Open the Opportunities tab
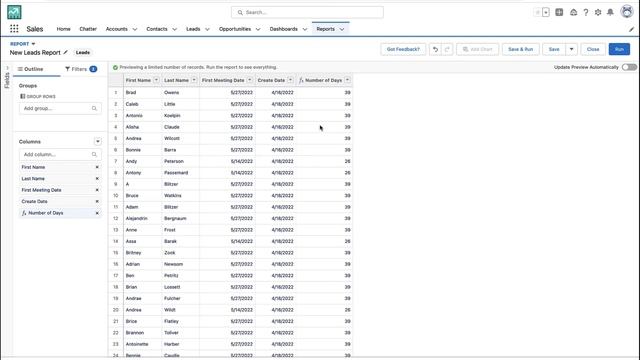 pyautogui.click(x=235, y=29)
